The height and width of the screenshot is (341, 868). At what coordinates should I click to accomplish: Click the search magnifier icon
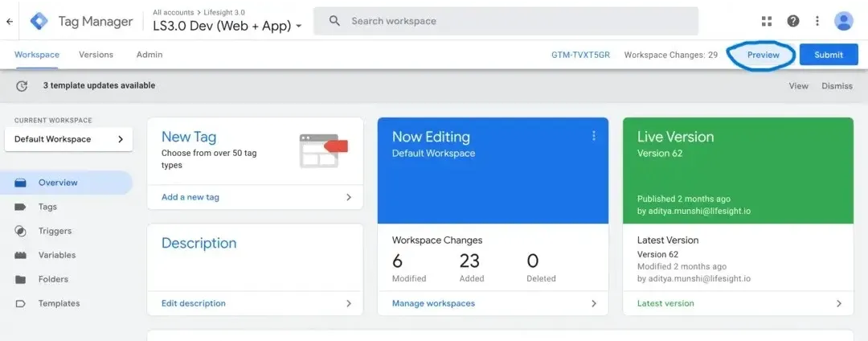pos(334,21)
